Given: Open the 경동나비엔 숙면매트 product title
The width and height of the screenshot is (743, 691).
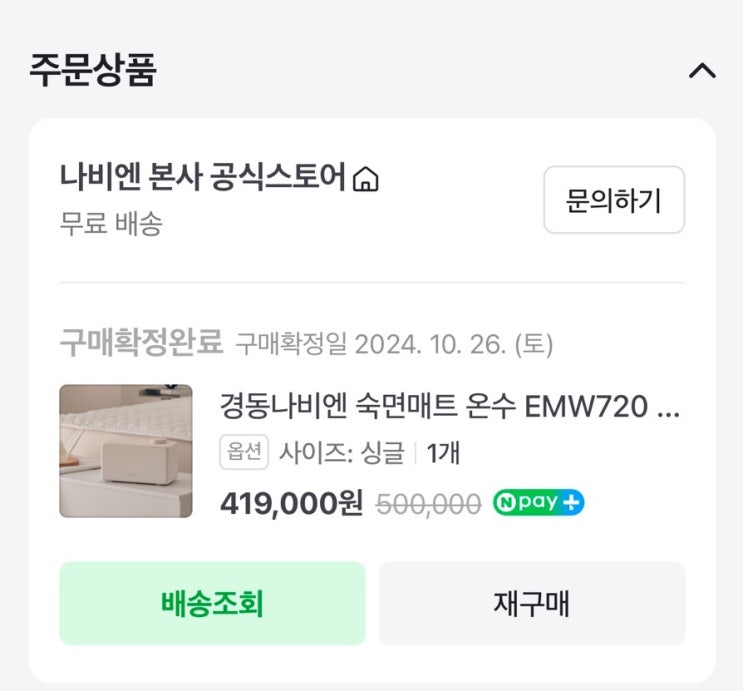Looking at the screenshot, I should [435, 407].
